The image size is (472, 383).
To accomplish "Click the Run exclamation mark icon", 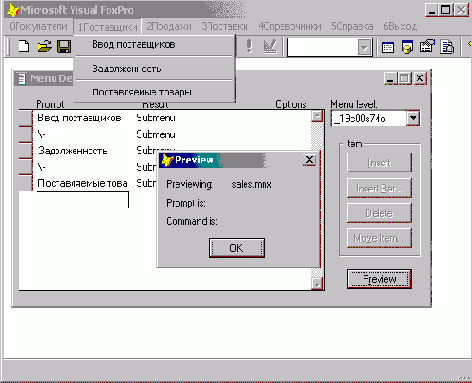I will [249, 46].
